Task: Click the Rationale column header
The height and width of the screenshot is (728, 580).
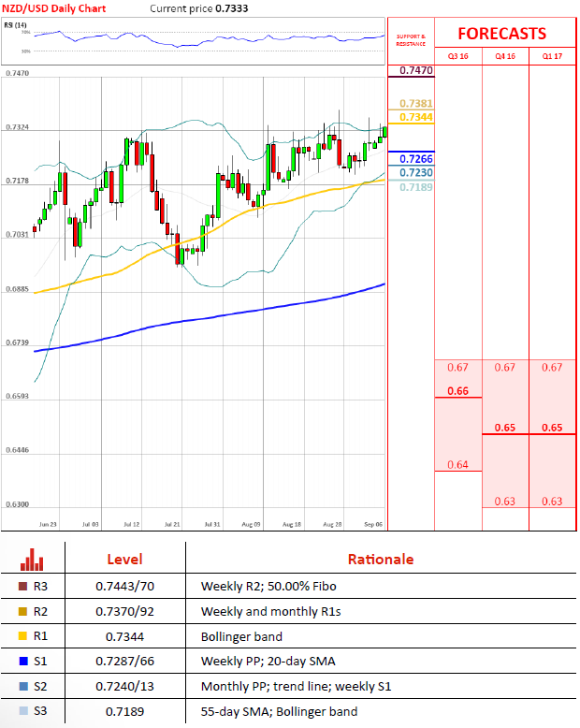Action: (x=381, y=560)
